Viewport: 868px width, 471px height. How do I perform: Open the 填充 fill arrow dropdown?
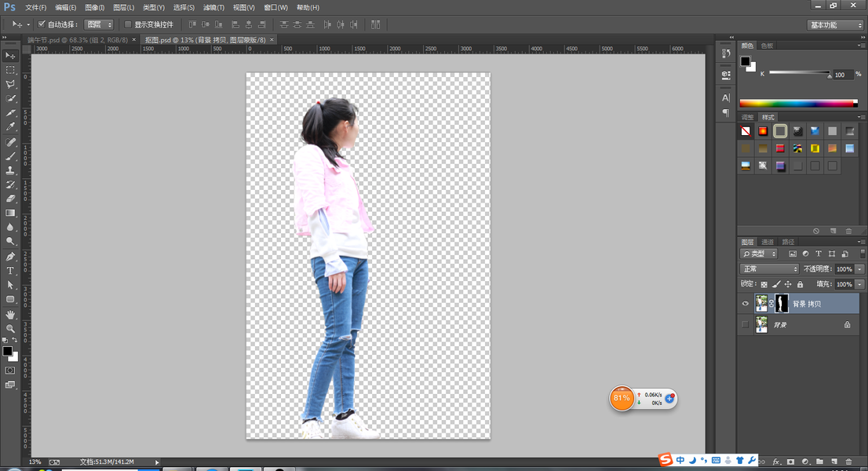[x=859, y=284]
